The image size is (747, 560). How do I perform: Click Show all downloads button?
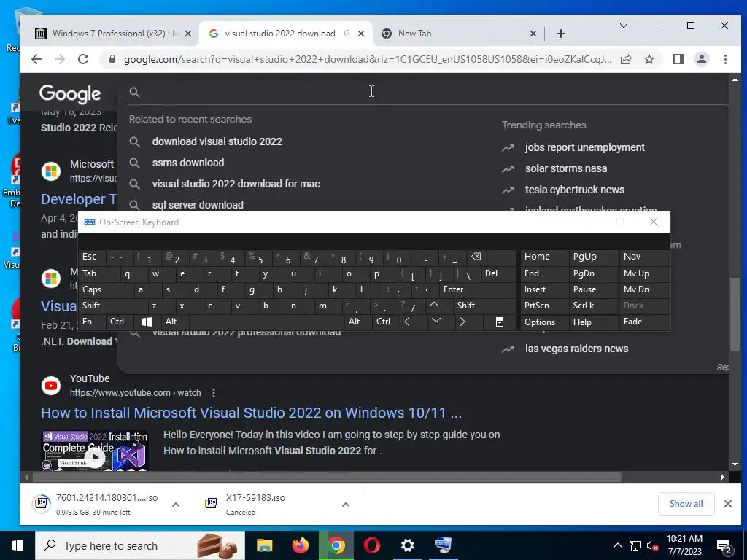coord(686,504)
